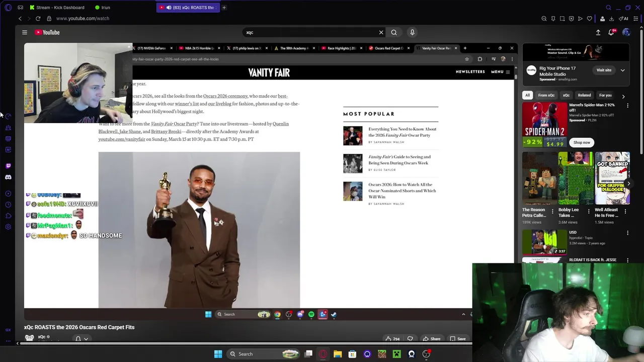
Task: Open Minecraft creeper icon on taskbar
Action: pos(396,354)
